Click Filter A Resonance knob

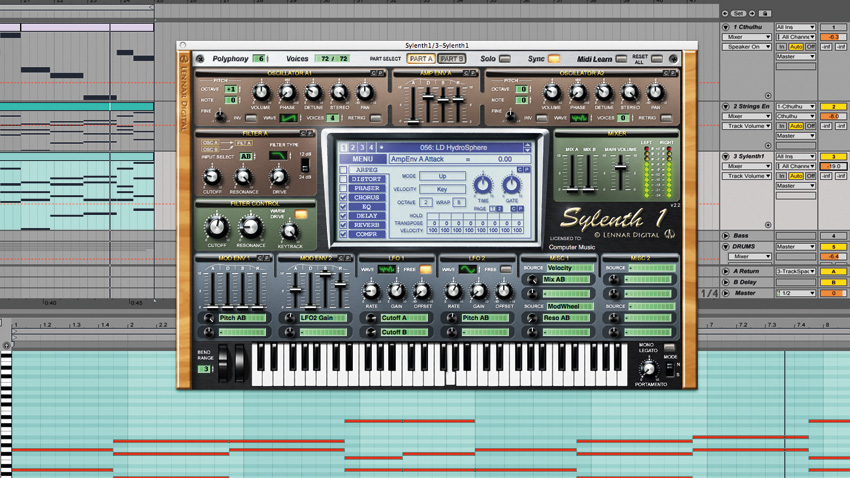243,177
